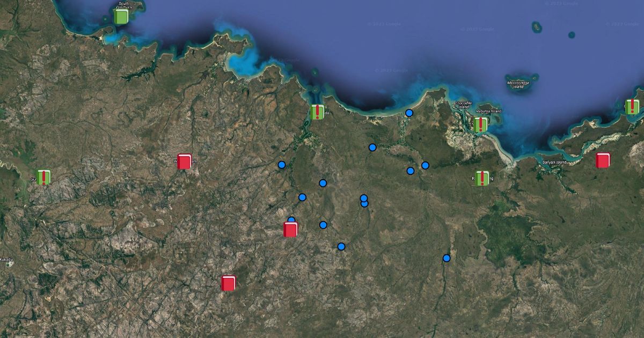Select the red book marker in the left-center inland
This screenshot has width=644, height=338.
[x=184, y=161]
